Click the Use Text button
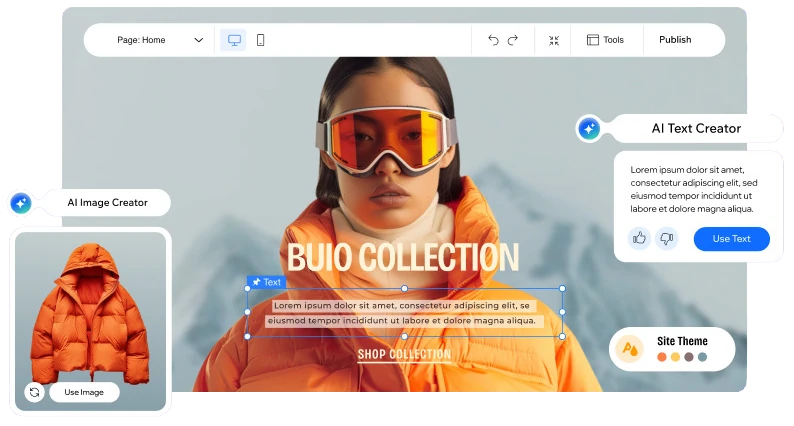This screenshot has height=426, width=794. point(731,239)
